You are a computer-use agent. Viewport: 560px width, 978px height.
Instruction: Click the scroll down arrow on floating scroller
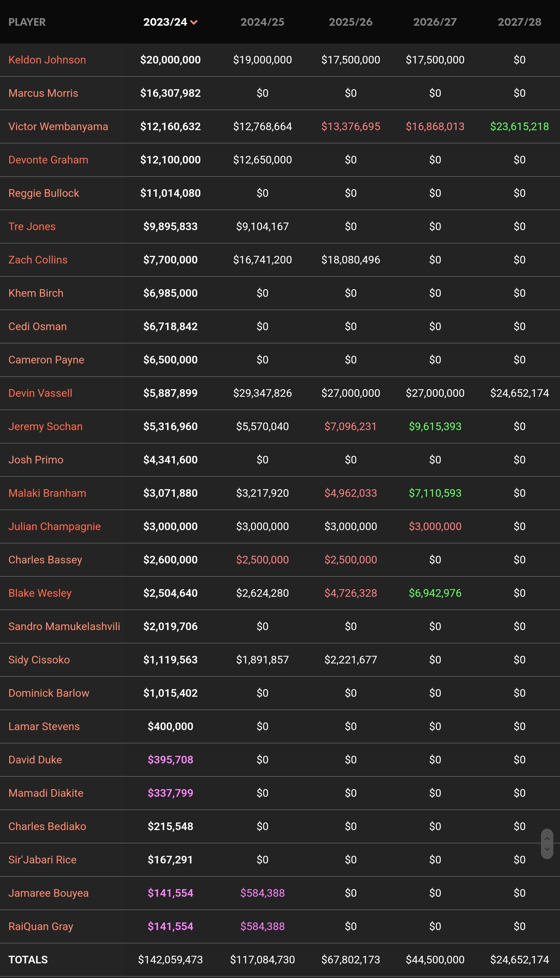tap(547, 849)
